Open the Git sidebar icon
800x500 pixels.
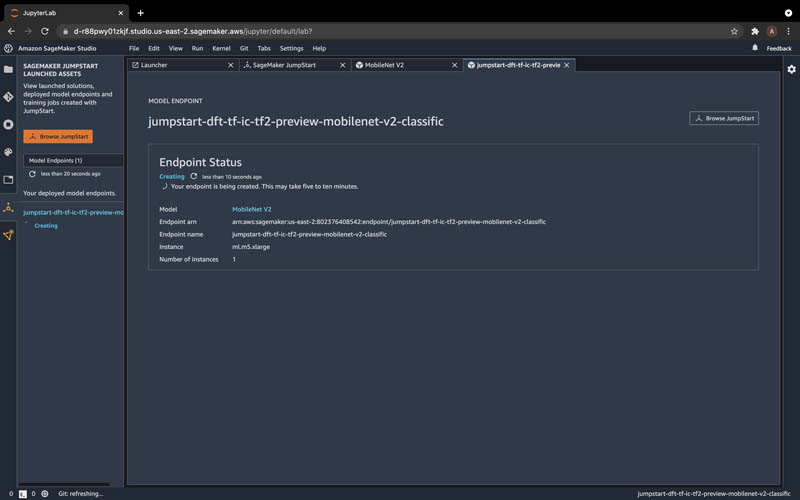(8, 97)
